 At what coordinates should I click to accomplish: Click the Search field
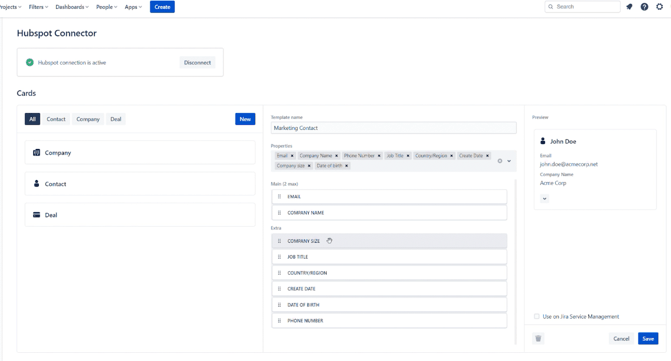[582, 7]
